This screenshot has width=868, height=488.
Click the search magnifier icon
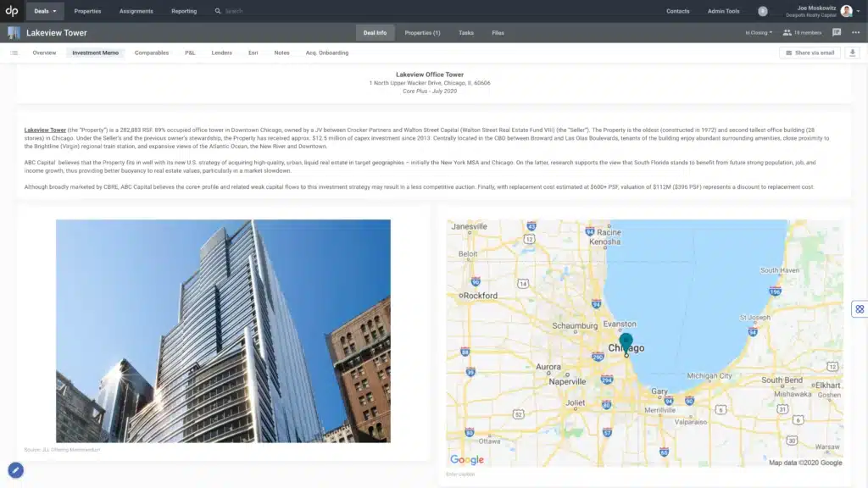[219, 11]
